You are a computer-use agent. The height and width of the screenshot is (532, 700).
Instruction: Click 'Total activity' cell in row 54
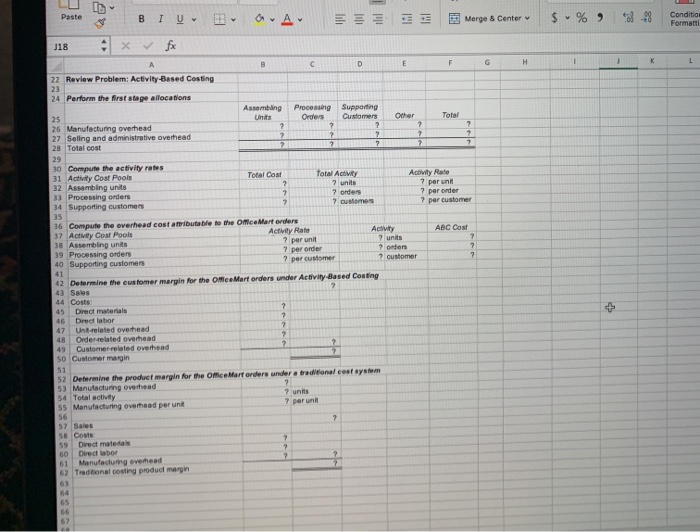click(x=94, y=397)
